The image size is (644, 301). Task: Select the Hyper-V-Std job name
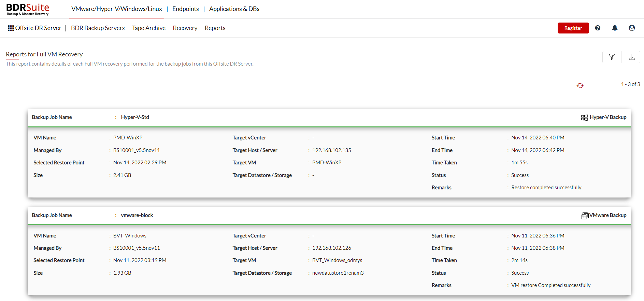pos(135,117)
